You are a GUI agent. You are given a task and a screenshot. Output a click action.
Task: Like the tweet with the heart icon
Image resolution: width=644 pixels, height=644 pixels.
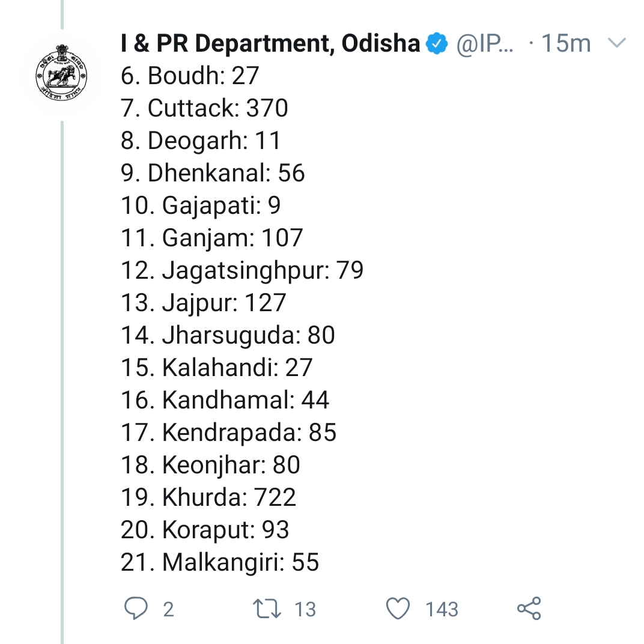point(398,609)
